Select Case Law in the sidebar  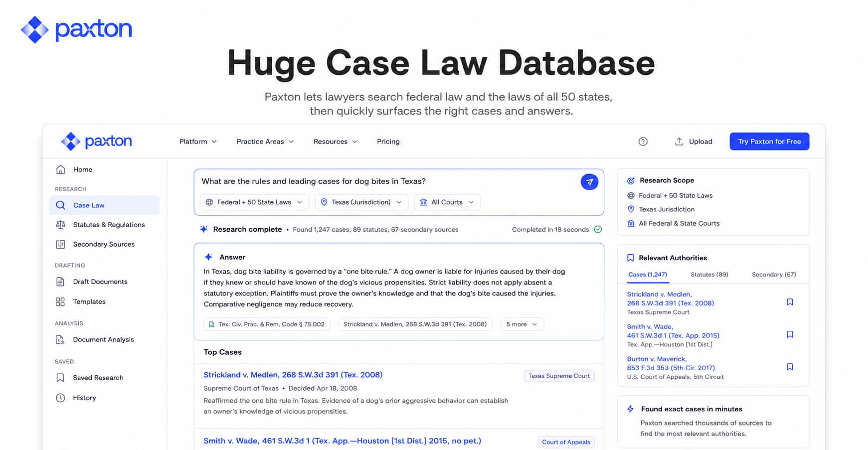[x=104, y=205]
